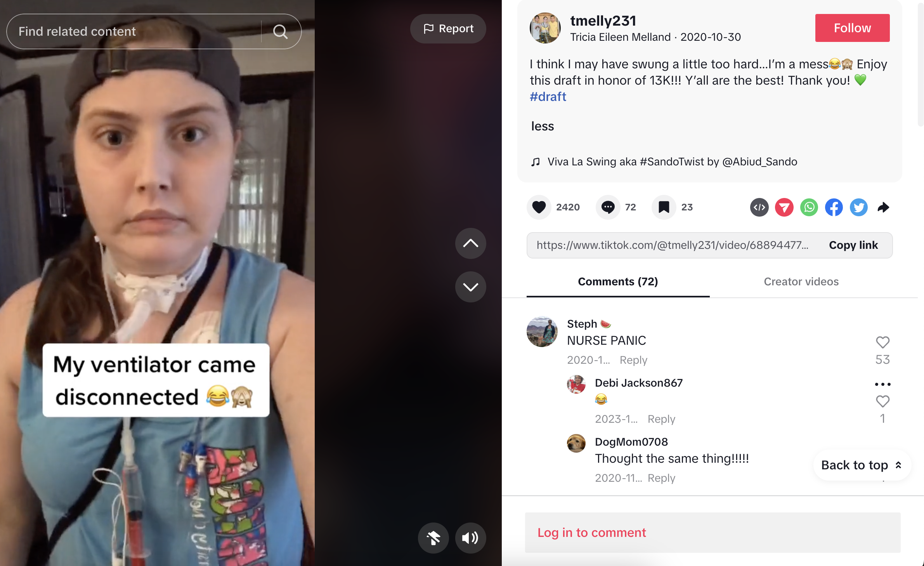924x566 pixels.
Task: Open more options on Debi Jackson867's reply
Action: click(882, 384)
